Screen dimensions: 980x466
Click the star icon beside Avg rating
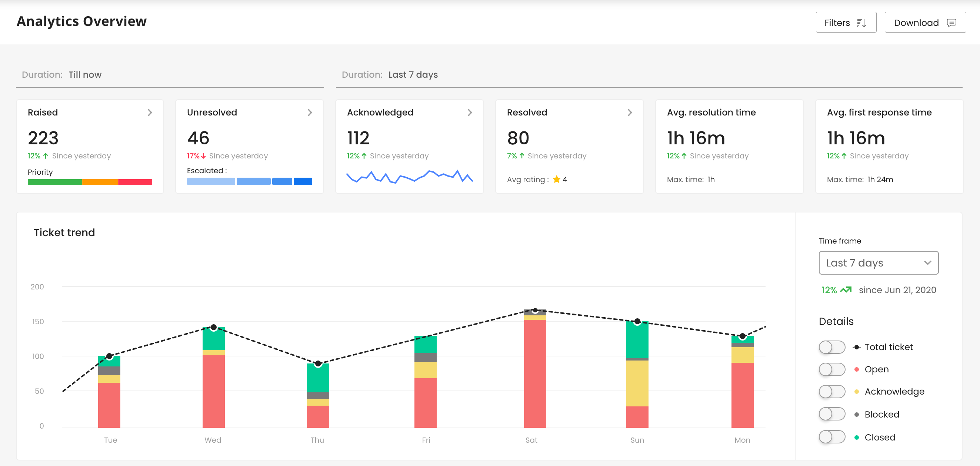[x=556, y=180]
